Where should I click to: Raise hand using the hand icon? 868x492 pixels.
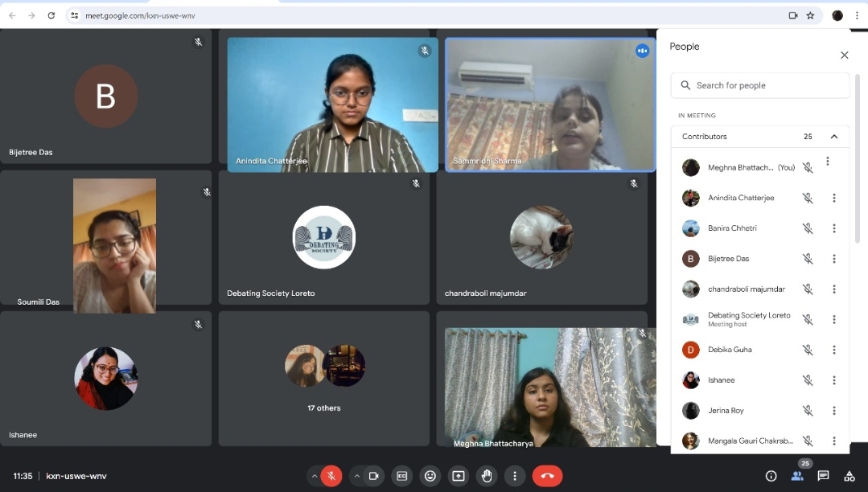[487, 476]
